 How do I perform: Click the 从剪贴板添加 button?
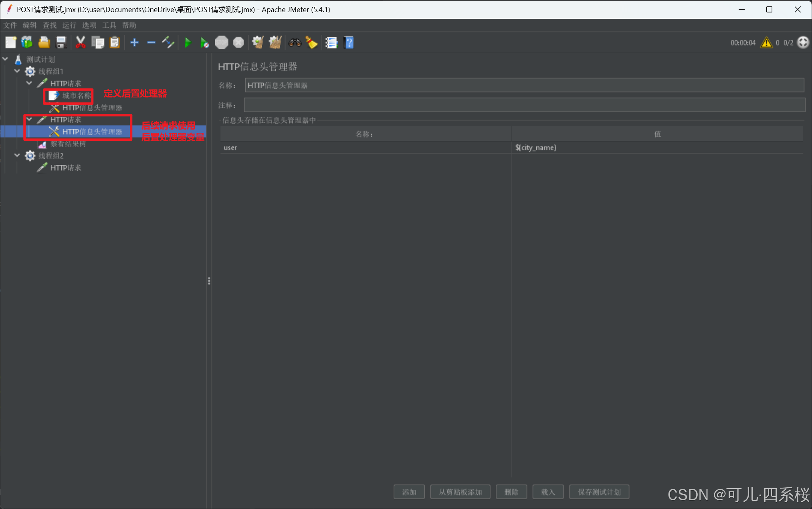[460, 492]
